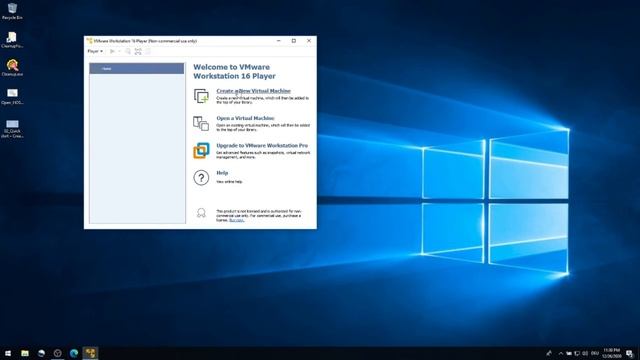Click the battery tray icon
This screenshot has width=640, height=360.
click(569, 353)
